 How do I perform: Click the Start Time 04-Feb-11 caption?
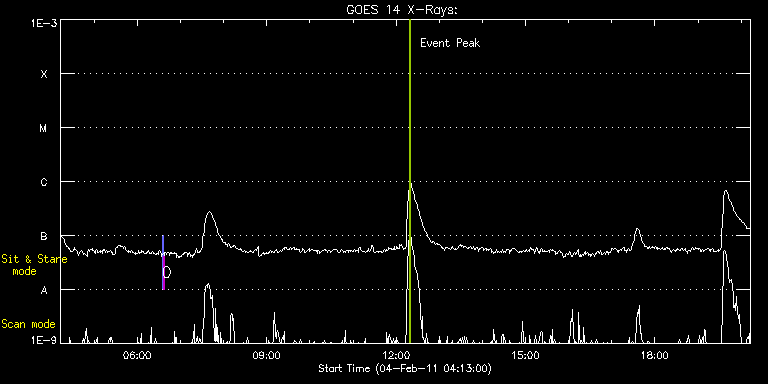405,368
